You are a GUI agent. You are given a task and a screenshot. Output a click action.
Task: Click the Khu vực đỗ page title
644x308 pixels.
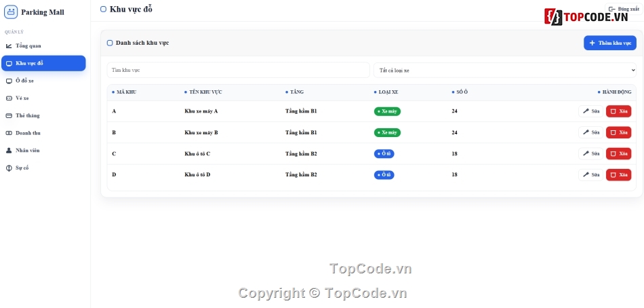coord(131,9)
